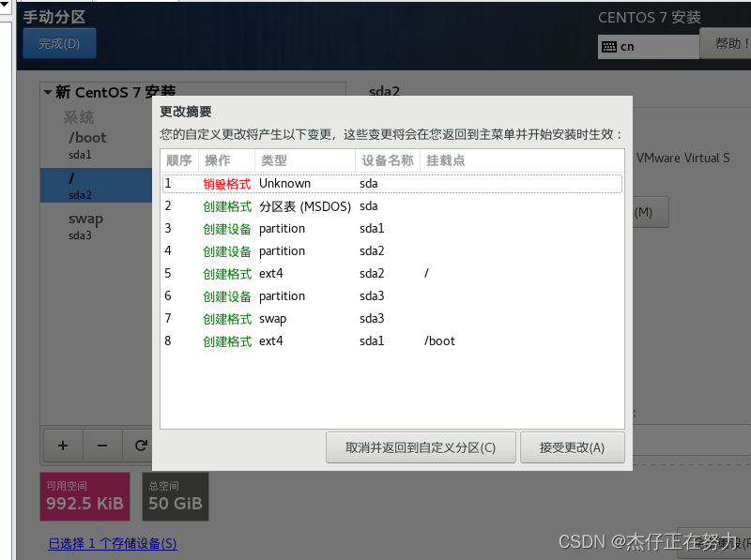Click the 手动分区 title text

[54, 17]
